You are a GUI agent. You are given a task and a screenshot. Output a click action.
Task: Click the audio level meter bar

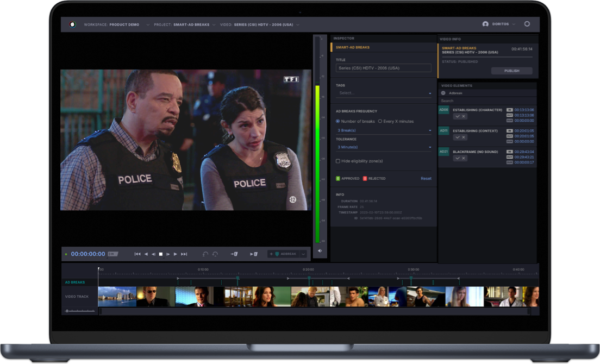coord(317,165)
